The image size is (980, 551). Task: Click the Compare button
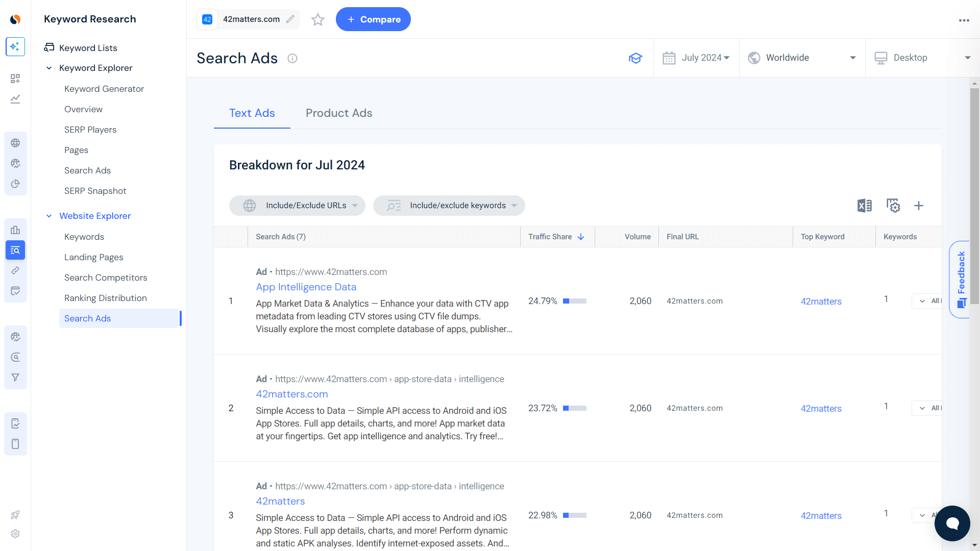[373, 19]
